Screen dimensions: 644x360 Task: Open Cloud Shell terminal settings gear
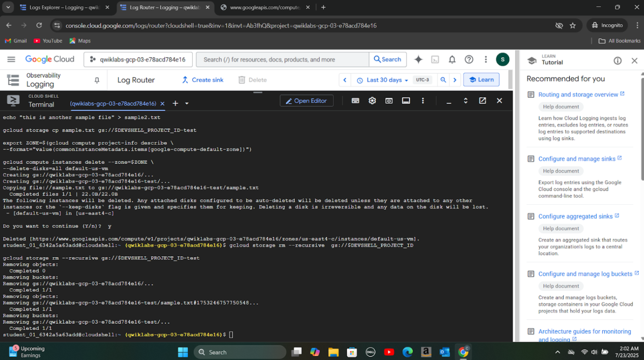[372, 101]
